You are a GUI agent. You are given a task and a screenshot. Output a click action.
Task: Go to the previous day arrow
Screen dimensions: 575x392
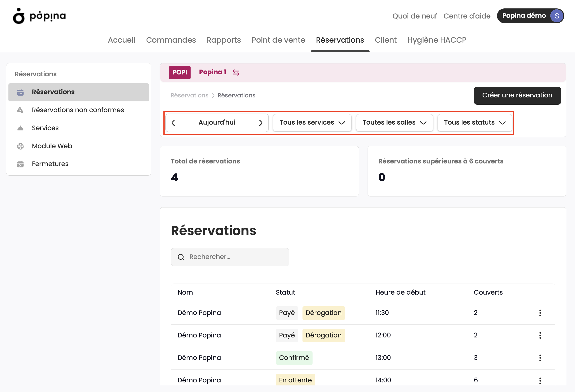click(x=173, y=123)
